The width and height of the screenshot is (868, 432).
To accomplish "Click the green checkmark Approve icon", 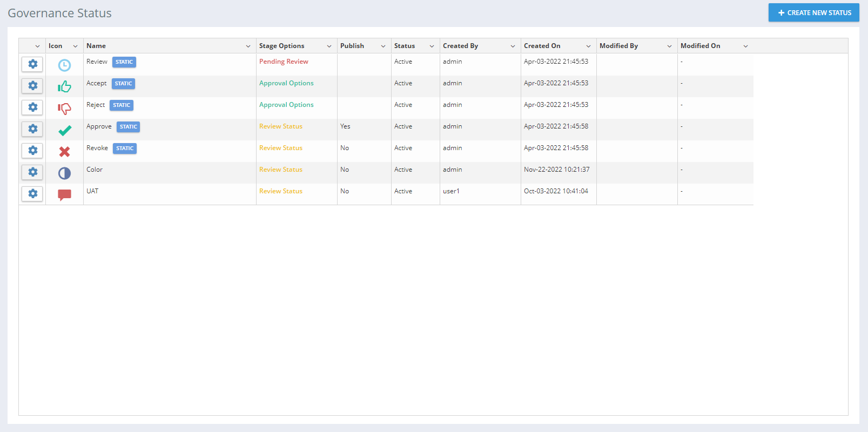I will 64,130.
